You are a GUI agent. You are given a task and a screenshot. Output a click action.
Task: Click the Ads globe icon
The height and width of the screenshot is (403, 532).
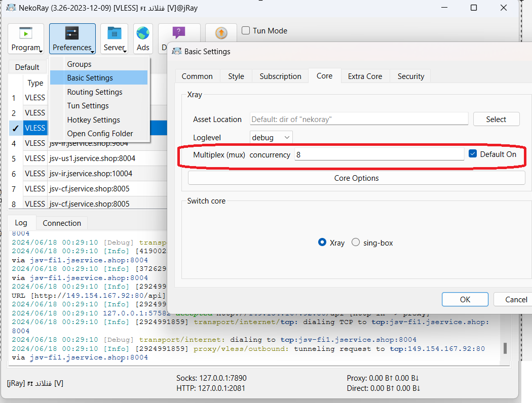tap(143, 34)
